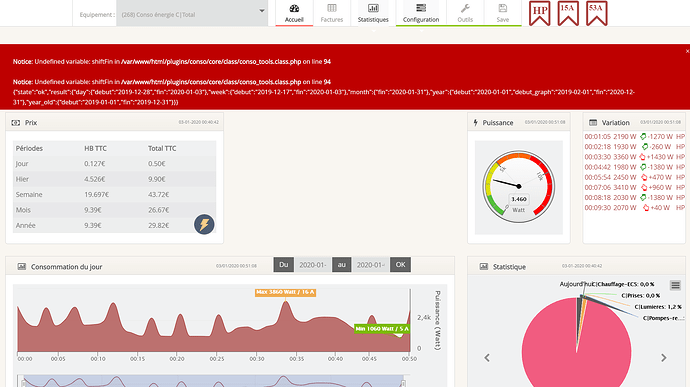This screenshot has height=387, width=690.
Task: Open the Factures tab
Action: tap(332, 13)
